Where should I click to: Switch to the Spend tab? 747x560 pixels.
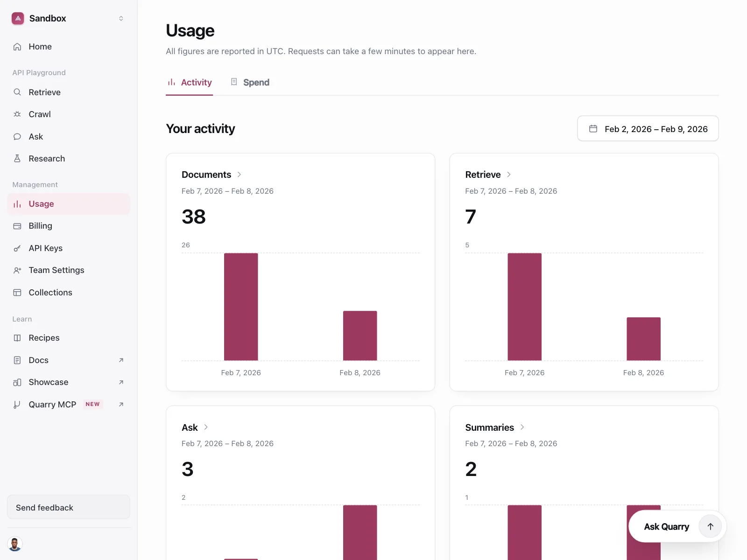pyautogui.click(x=250, y=83)
